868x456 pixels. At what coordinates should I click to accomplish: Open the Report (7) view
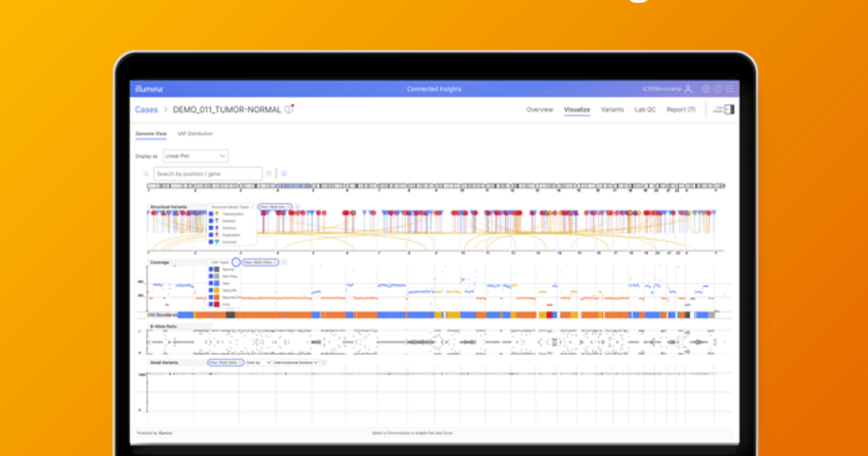680,109
